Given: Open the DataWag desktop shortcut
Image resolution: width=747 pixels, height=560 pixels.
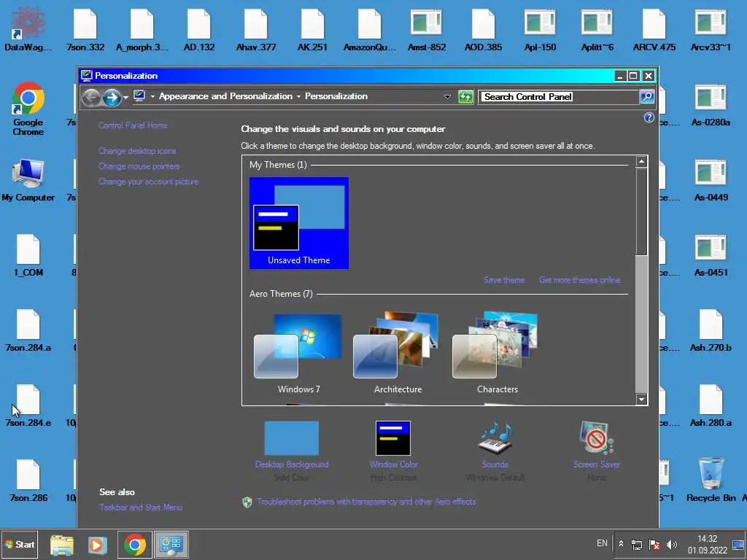Looking at the screenshot, I should tap(28, 28).
